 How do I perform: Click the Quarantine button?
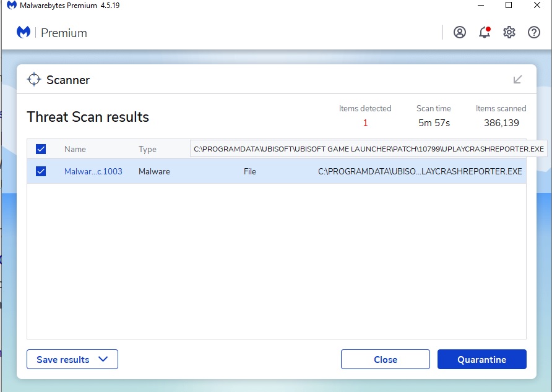(x=481, y=359)
